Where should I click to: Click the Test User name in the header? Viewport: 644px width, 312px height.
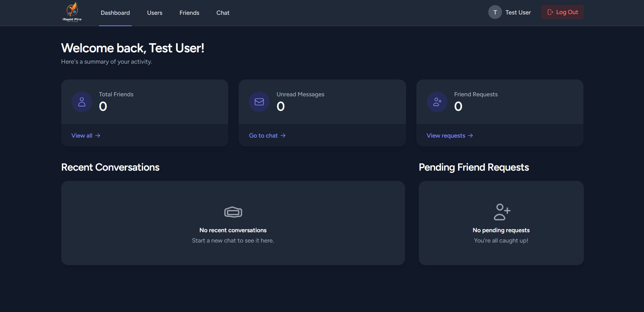click(x=518, y=12)
